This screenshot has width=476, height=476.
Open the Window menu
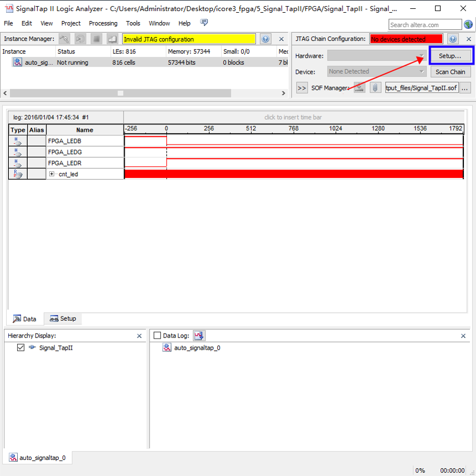coord(159,23)
